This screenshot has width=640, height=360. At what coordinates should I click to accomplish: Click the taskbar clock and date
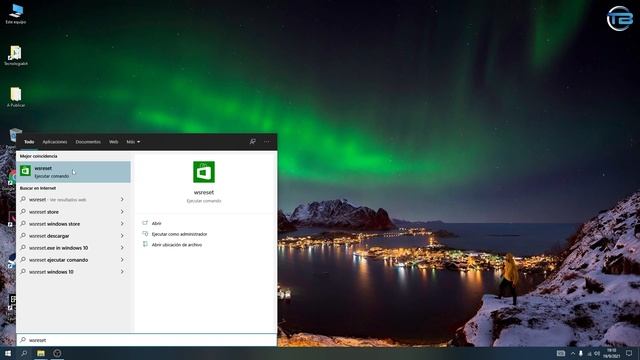(x=611, y=353)
